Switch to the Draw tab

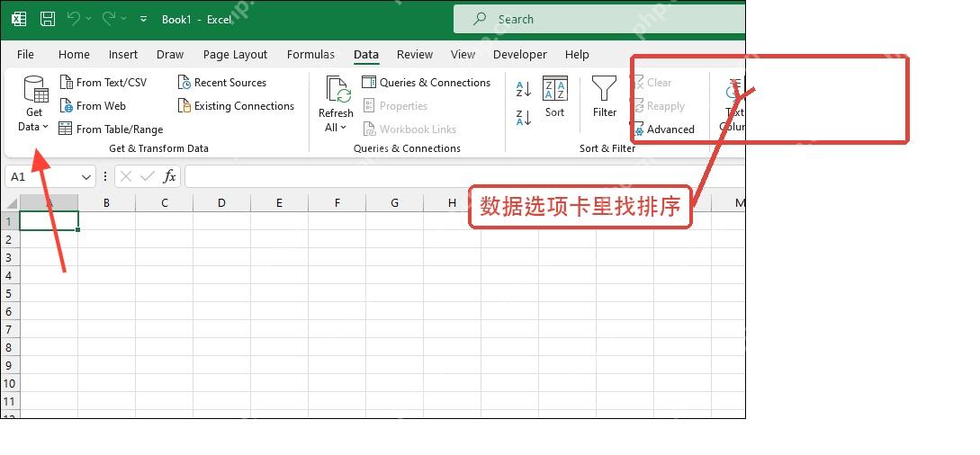point(170,54)
